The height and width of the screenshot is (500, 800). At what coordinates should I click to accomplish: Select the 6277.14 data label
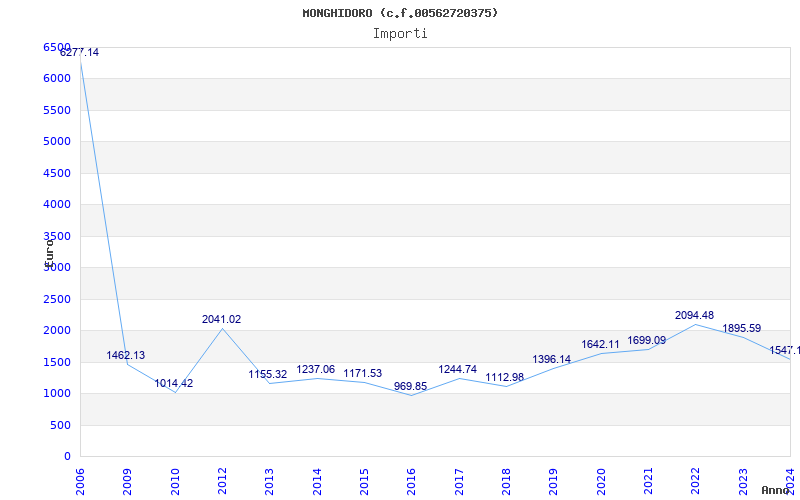coord(80,53)
